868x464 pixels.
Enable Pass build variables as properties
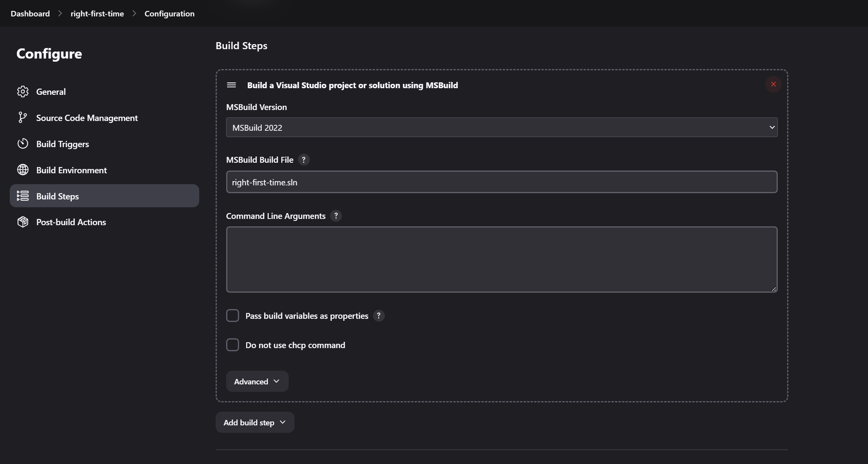232,316
